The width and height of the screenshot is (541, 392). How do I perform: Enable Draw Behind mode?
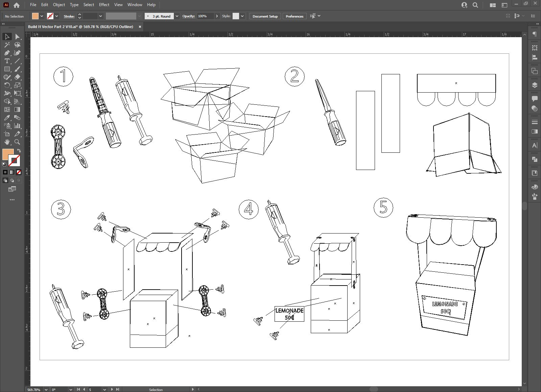(x=12, y=180)
